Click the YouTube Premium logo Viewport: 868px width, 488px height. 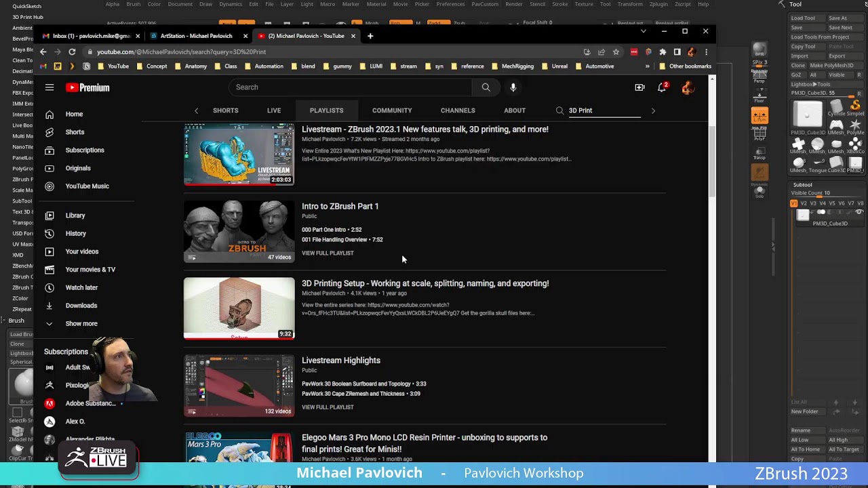tap(87, 87)
